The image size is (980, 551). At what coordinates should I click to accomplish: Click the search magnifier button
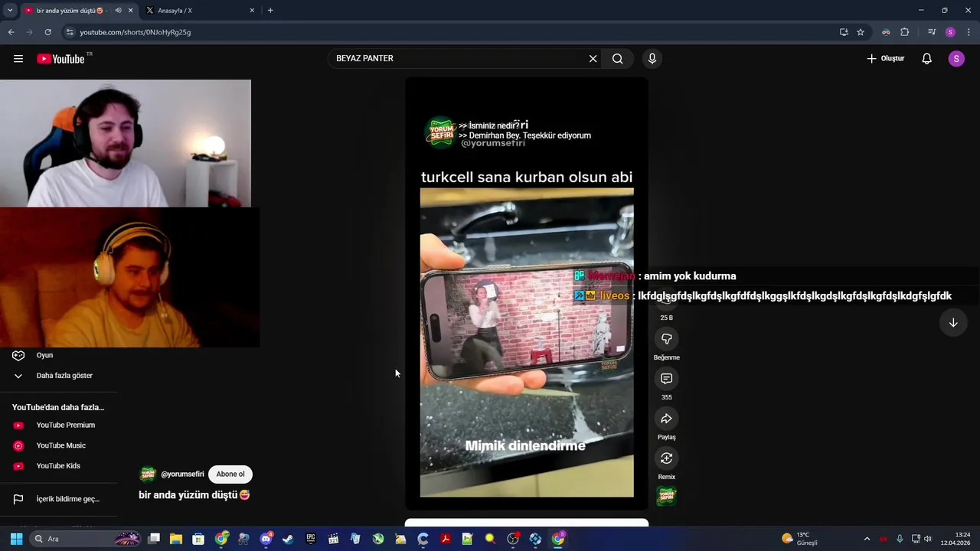pyautogui.click(x=618, y=59)
